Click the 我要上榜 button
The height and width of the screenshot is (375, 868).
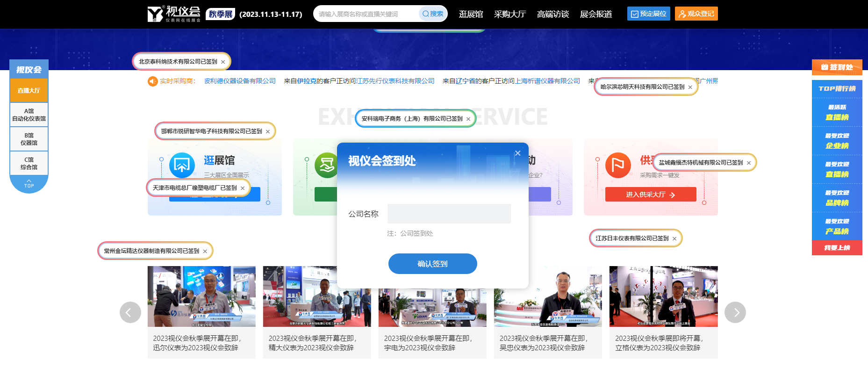[x=837, y=248]
